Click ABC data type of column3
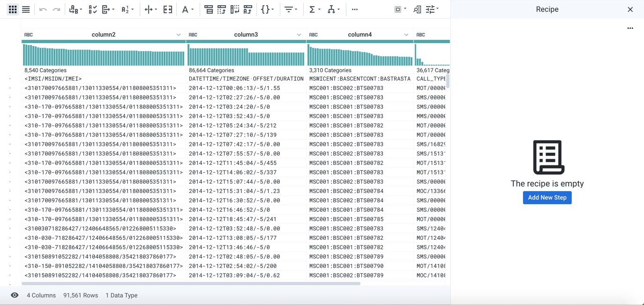The width and height of the screenshot is (644, 305). [x=193, y=35]
